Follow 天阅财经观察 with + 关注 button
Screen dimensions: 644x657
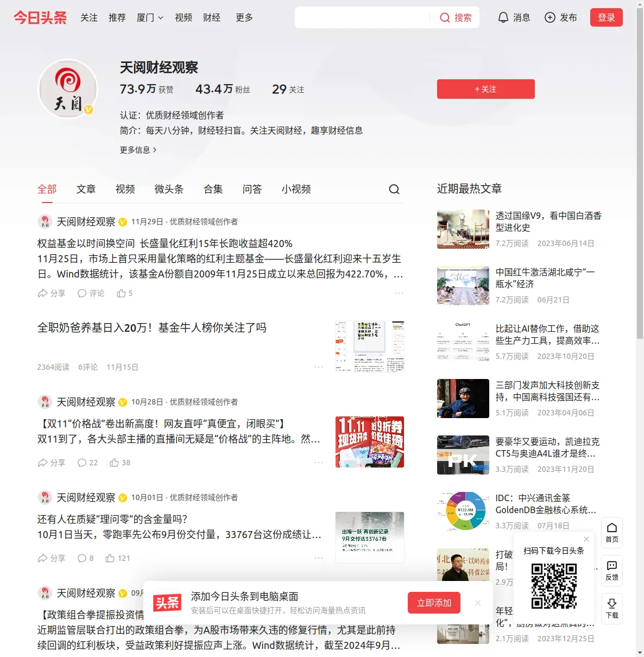tap(486, 89)
